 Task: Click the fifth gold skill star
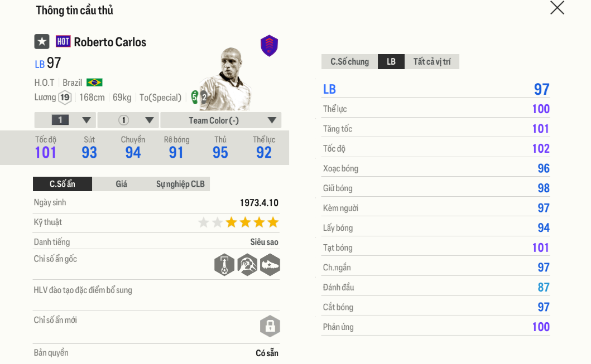[x=273, y=222]
